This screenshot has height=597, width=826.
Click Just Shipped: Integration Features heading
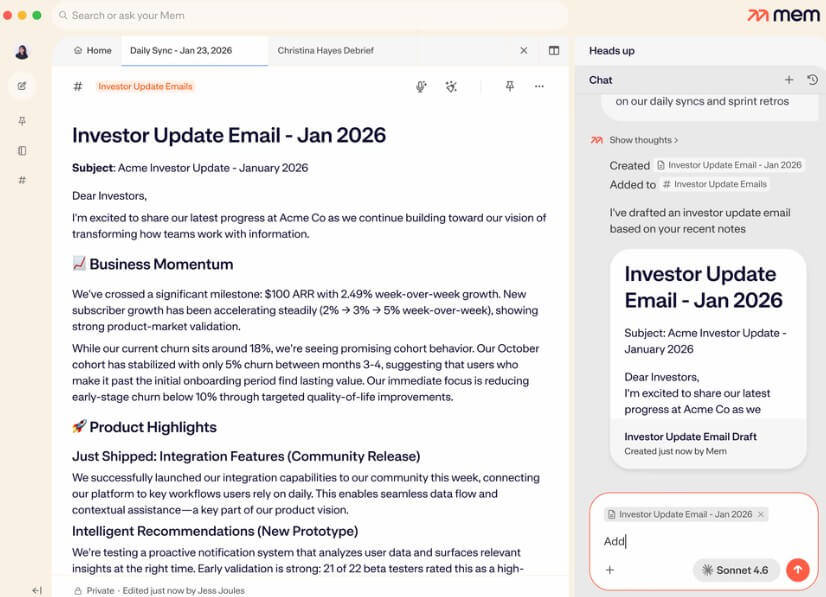click(x=246, y=456)
